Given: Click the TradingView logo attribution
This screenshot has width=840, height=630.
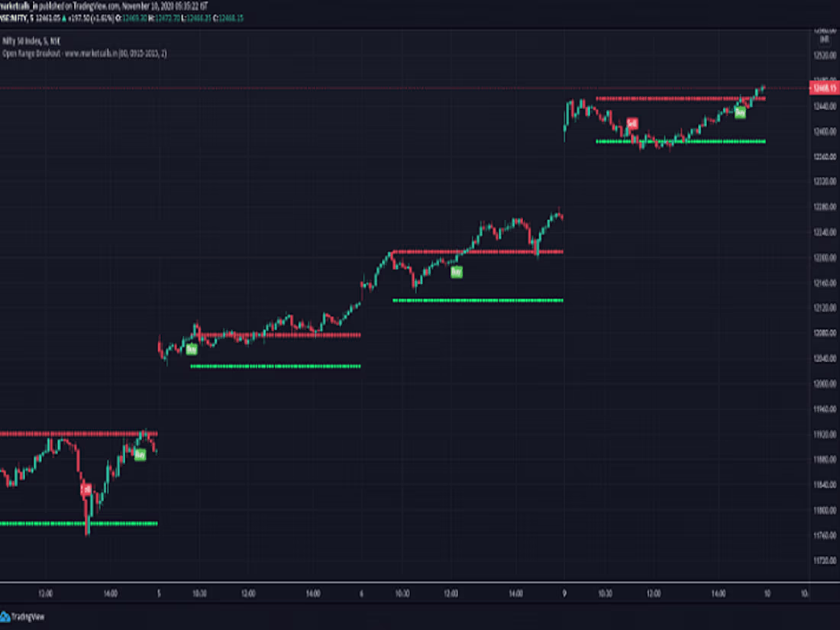Looking at the screenshot, I should [23, 612].
